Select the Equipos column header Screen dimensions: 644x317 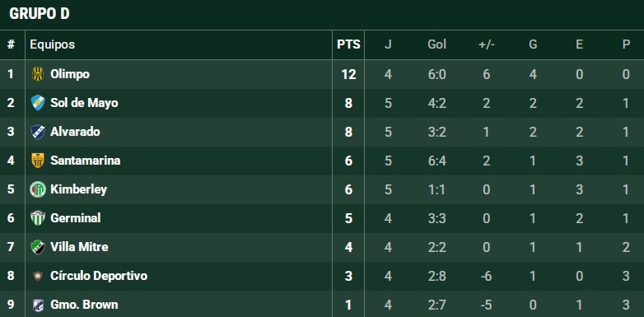click(52, 44)
